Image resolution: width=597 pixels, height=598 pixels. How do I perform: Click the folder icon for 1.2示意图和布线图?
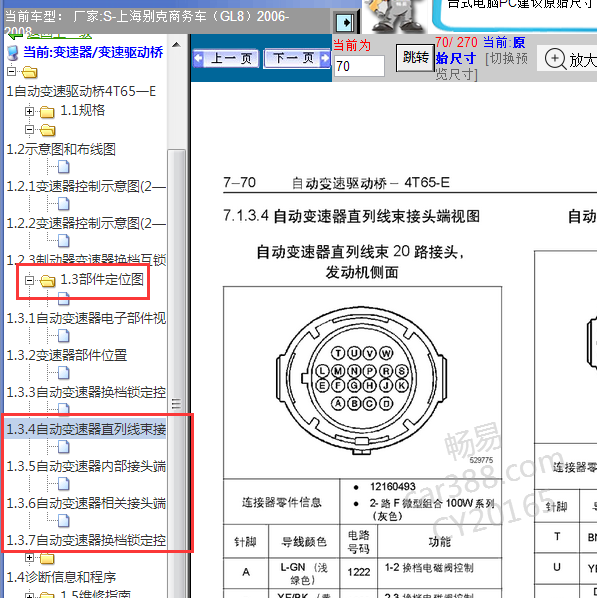click(x=47, y=130)
